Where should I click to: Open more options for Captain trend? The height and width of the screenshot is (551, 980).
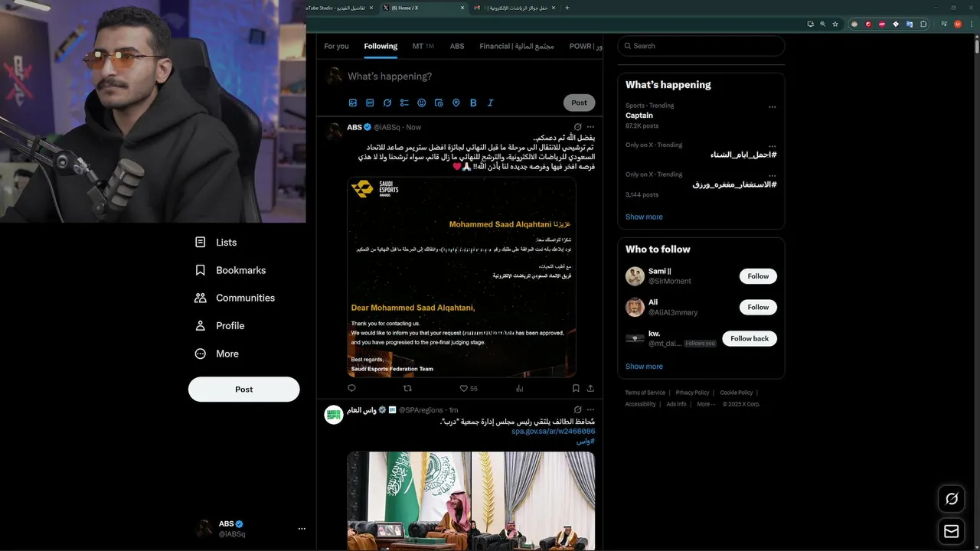(772, 107)
